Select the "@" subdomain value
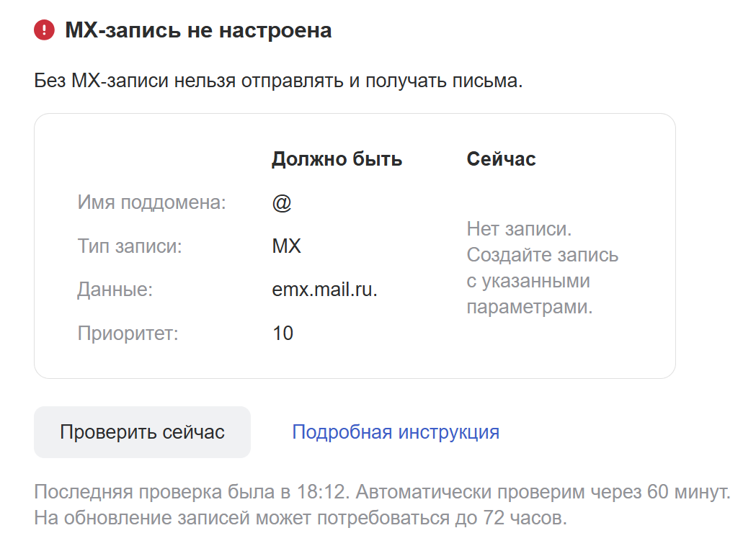The height and width of the screenshot is (546, 756). (281, 203)
